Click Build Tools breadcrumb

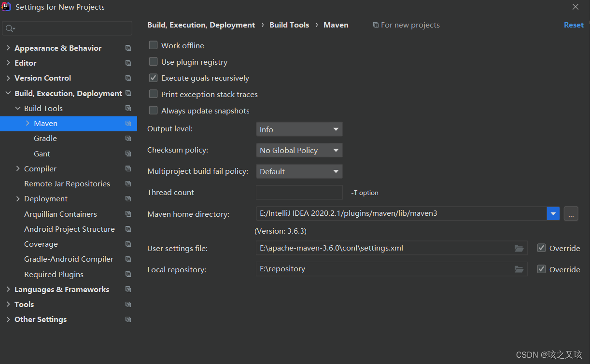pyautogui.click(x=289, y=25)
